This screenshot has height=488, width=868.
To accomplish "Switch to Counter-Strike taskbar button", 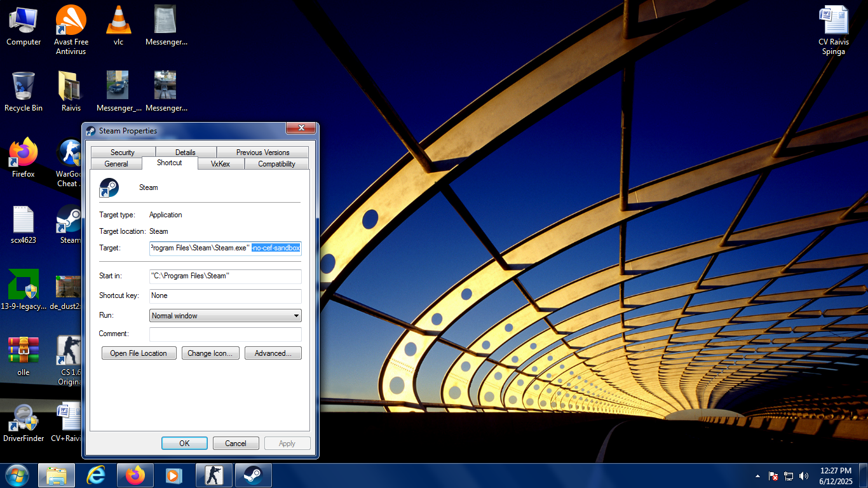I will point(214,475).
